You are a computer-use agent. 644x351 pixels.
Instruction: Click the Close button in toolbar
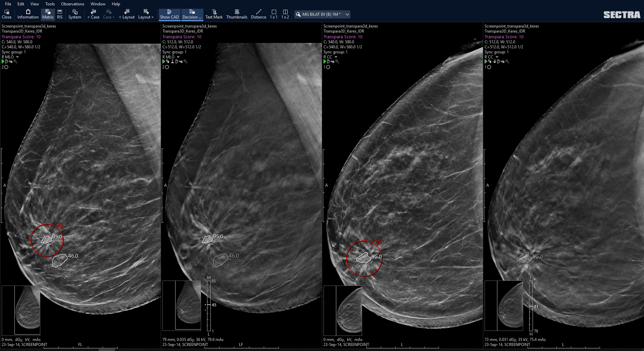click(6, 14)
